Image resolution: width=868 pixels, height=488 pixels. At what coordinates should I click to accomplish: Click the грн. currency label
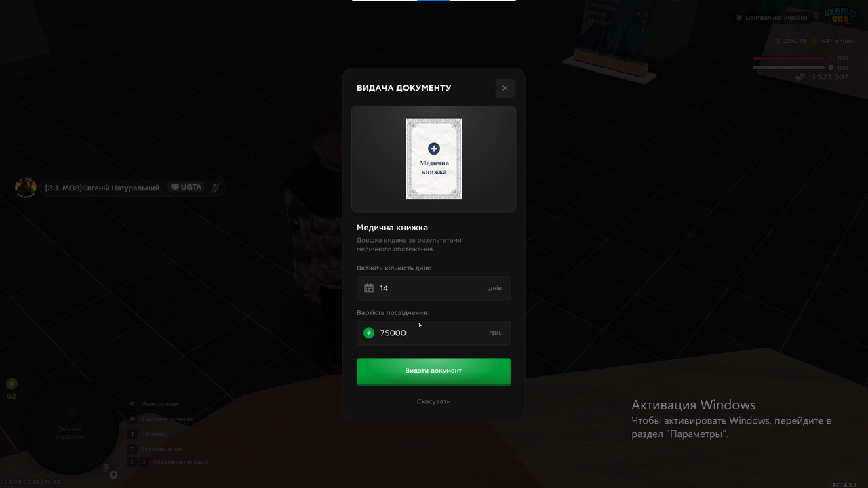pos(495,333)
